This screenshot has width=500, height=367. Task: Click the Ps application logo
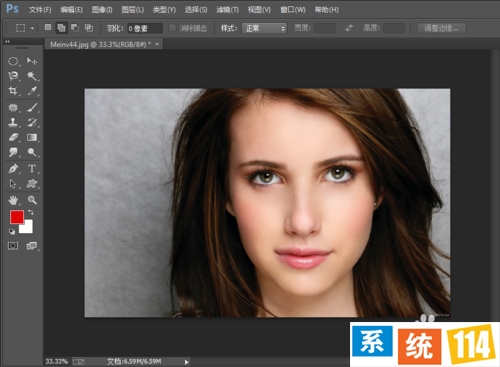pos(12,9)
